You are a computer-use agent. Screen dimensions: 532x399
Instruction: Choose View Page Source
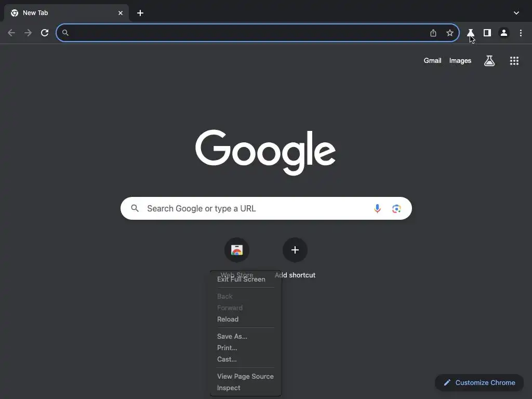pos(245,376)
